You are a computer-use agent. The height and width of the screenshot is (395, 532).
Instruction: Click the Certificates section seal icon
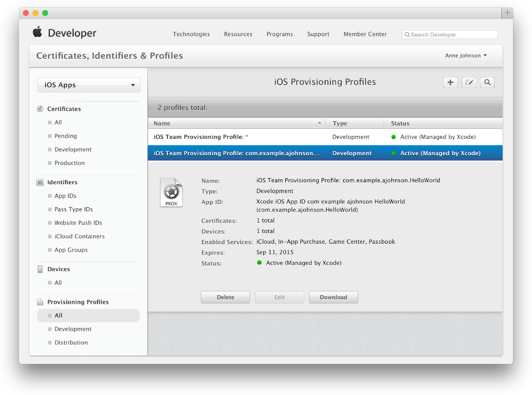(40, 109)
